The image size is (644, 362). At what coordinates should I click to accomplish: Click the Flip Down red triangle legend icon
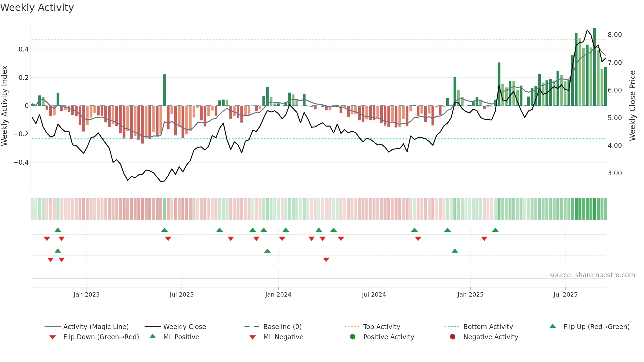[53, 337]
